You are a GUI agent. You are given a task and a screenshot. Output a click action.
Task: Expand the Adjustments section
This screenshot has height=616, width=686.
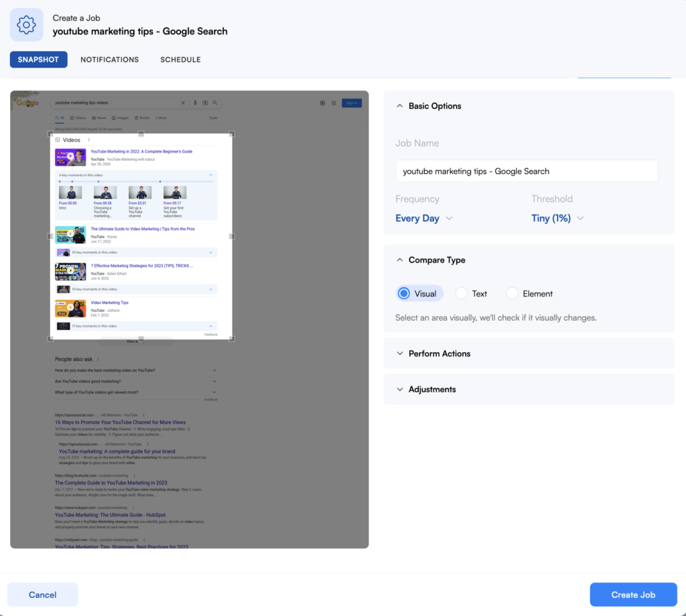tap(432, 390)
